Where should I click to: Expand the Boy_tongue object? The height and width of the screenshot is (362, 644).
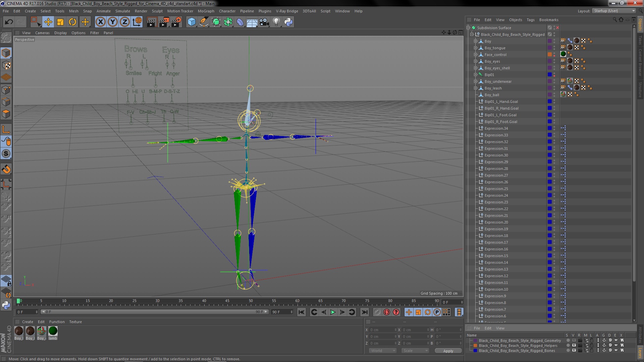click(x=475, y=48)
